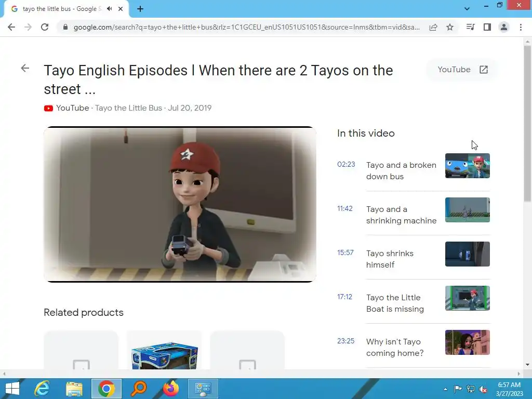Reload the page with the refresh icon
This screenshot has width=532, height=399.
pos(45,27)
